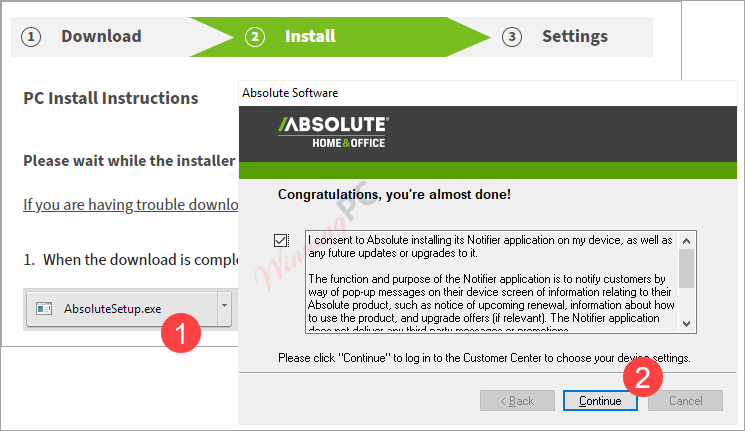Click consent text scrollbar down arrow
The height and width of the screenshot is (431, 745).
pos(686,324)
